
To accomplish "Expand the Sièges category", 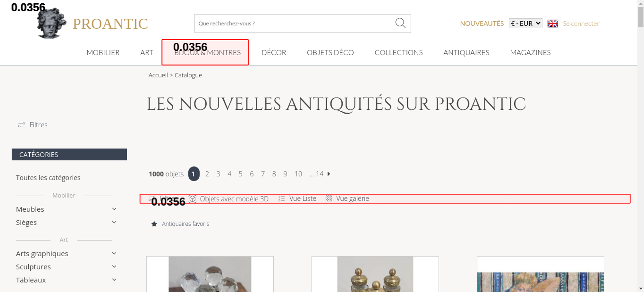I will click(114, 222).
